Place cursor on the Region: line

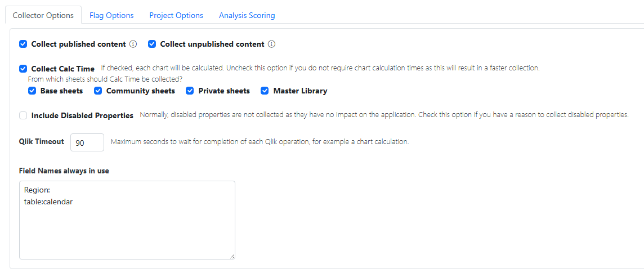37,190
